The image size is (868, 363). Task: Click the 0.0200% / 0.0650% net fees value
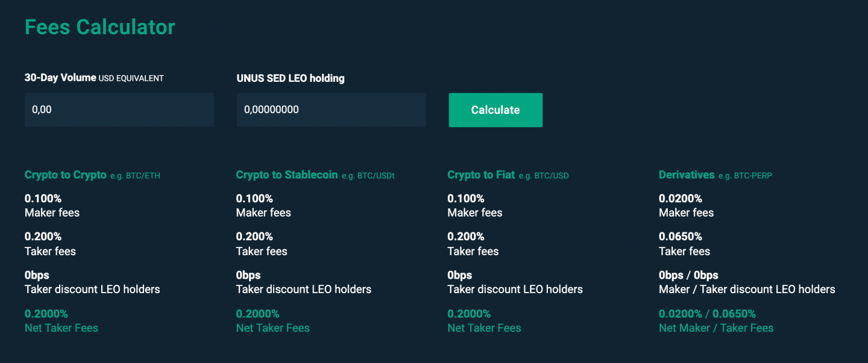pyautogui.click(x=707, y=314)
